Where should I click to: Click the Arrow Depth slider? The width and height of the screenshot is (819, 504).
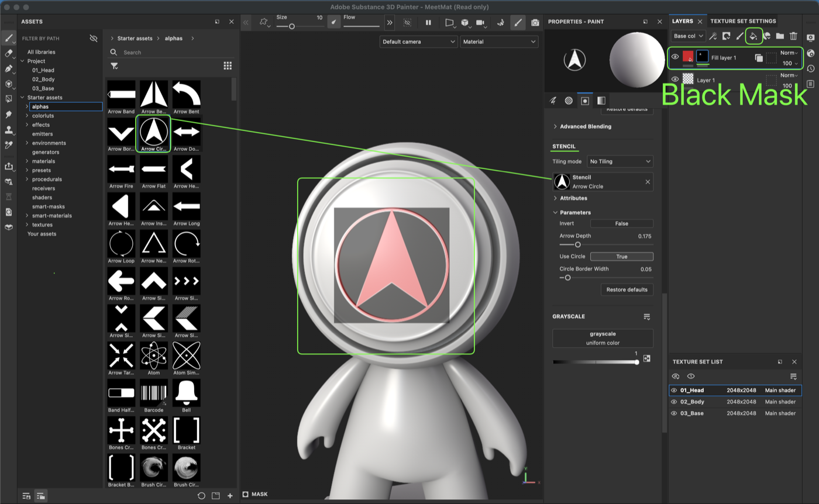(x=605, y=244)
